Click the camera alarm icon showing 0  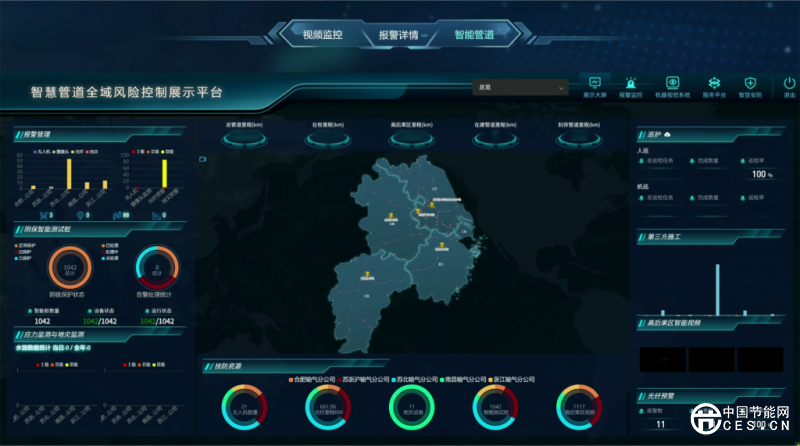coord(80,215)
